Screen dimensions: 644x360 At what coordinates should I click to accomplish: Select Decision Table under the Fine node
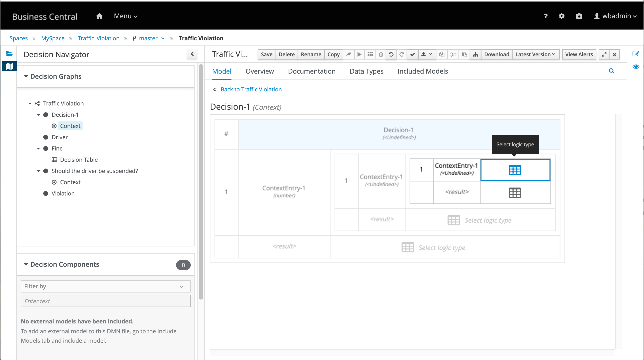coord(79,160)
